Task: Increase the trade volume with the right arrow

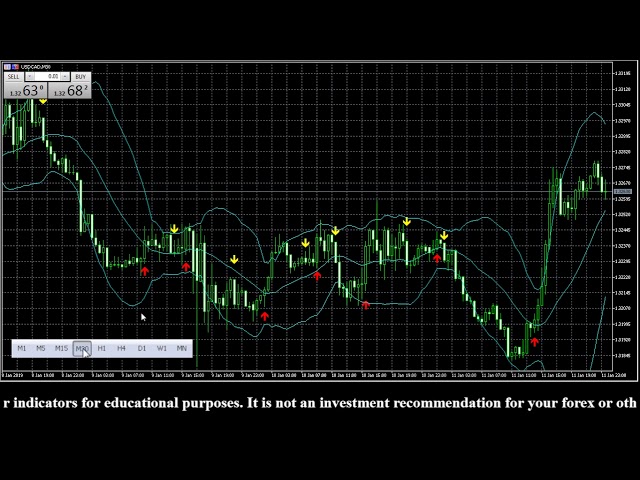Action: pos(65,76)
